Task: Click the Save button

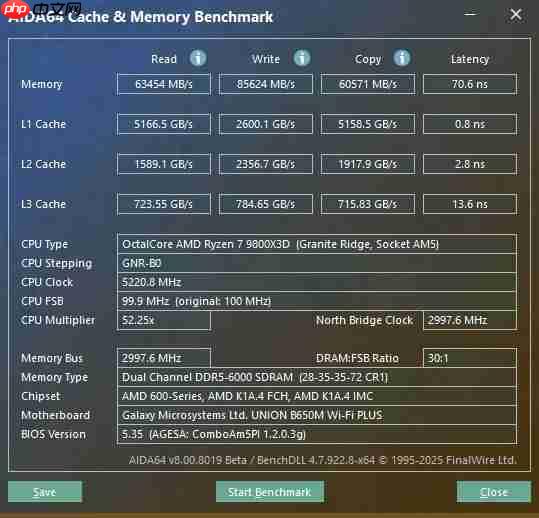Action: (45, 492)
